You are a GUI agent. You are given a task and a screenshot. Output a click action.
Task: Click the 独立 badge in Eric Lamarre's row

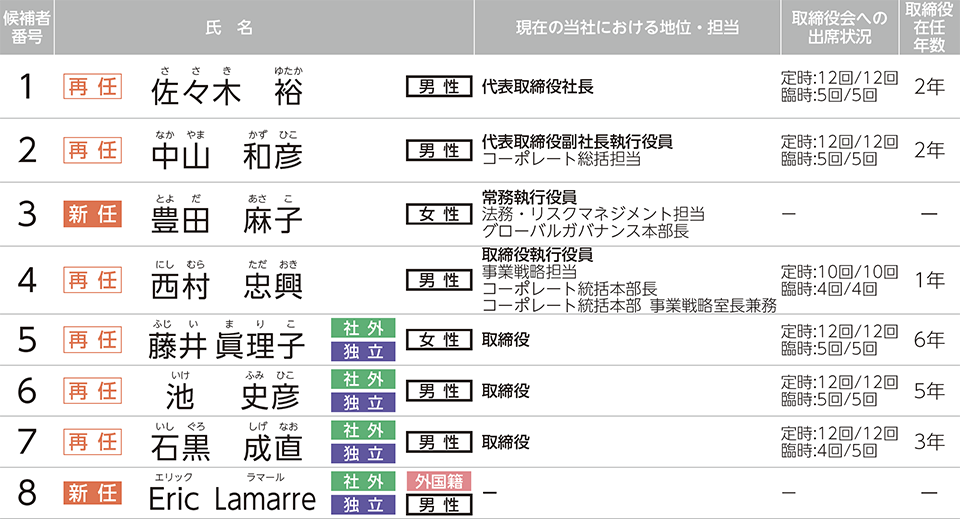[362, 504]
